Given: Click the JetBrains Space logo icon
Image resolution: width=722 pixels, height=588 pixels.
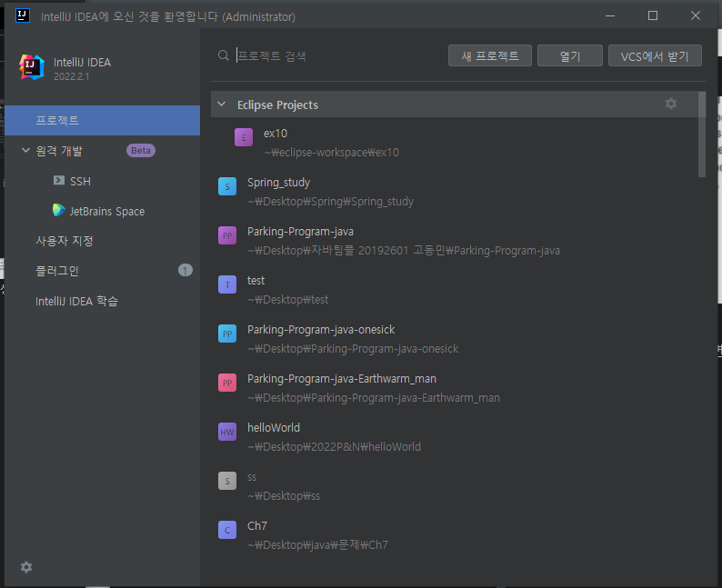Looking at the screenshot, I should 58,210.
